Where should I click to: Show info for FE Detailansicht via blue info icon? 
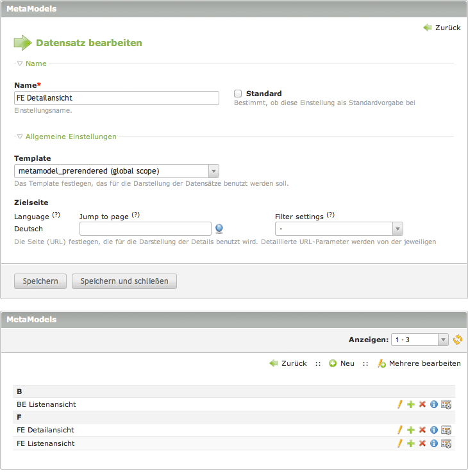click(433, 431)
